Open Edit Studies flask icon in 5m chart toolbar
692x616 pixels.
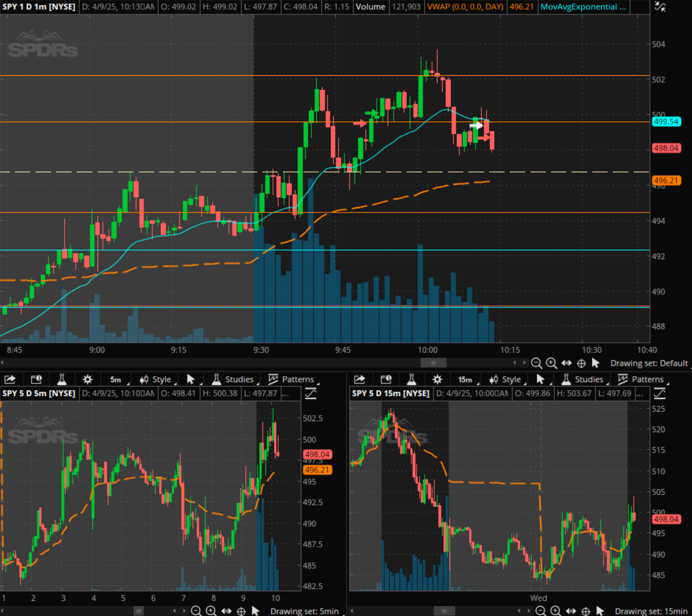click(x=62, y=380)
